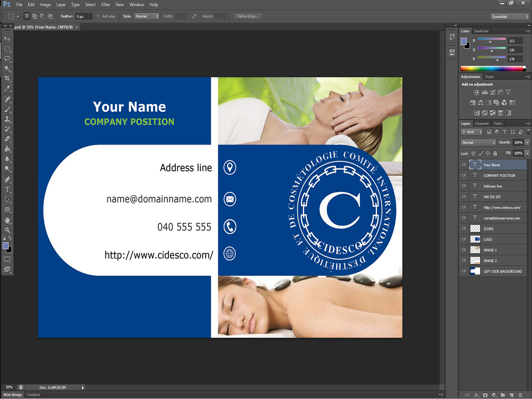Viewport: 532px width, 399px height.
Task: Switch to the Styles tab
Action: click(489, 77)
